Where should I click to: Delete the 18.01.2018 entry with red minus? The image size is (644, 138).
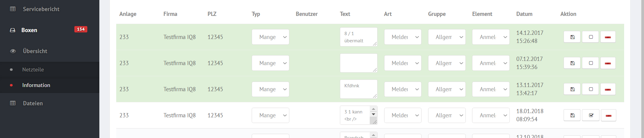(608, 115)
